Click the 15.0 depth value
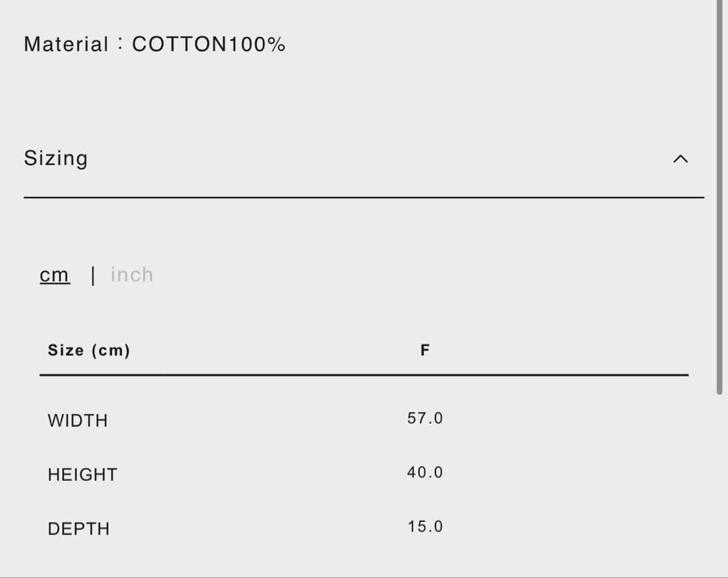728x578 pixels. pyautogui.click(x=425, y=527)
